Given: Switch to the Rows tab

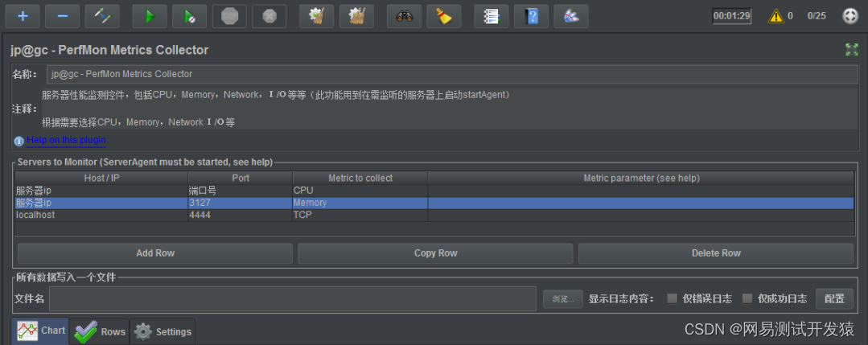Looking at the screenshot, I should (100, 331).
